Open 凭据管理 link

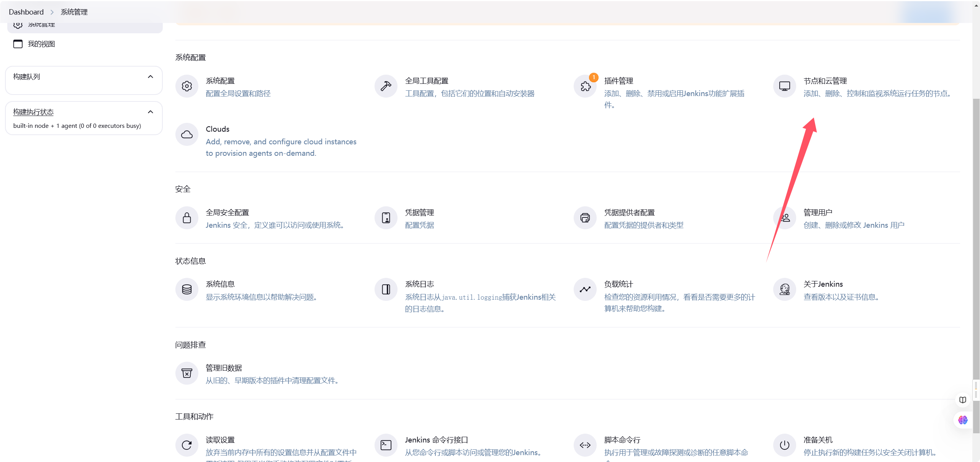click(419, 212)
